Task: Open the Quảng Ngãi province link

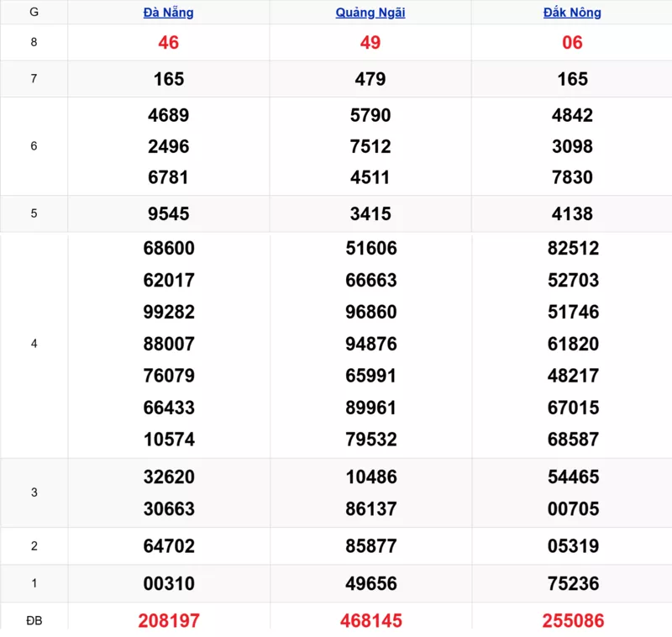Action: click(x=370, y=13)
